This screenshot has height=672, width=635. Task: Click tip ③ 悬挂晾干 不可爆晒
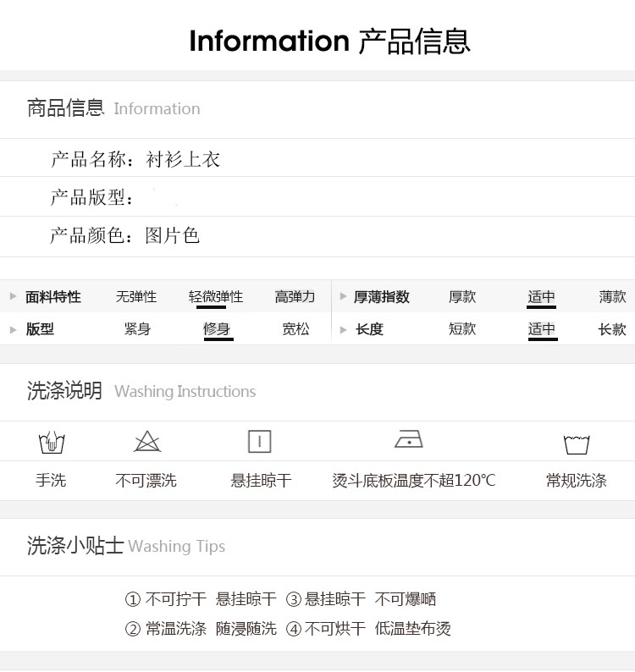click(x=361, y=598)
